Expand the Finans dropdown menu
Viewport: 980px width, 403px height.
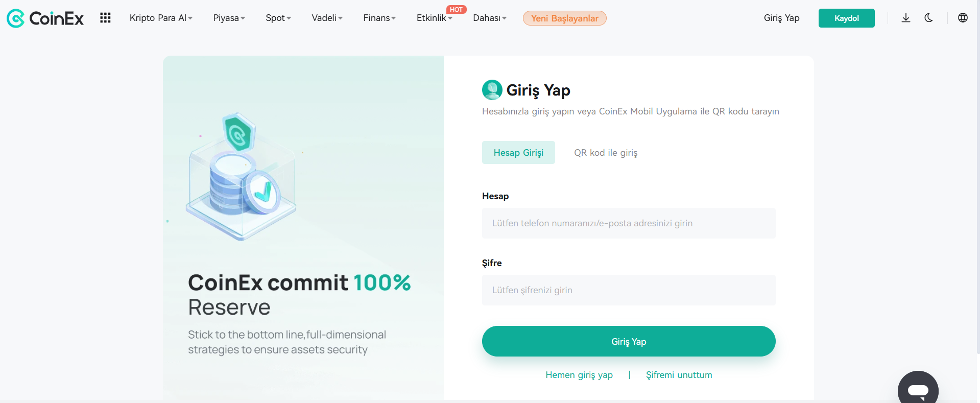379,18
